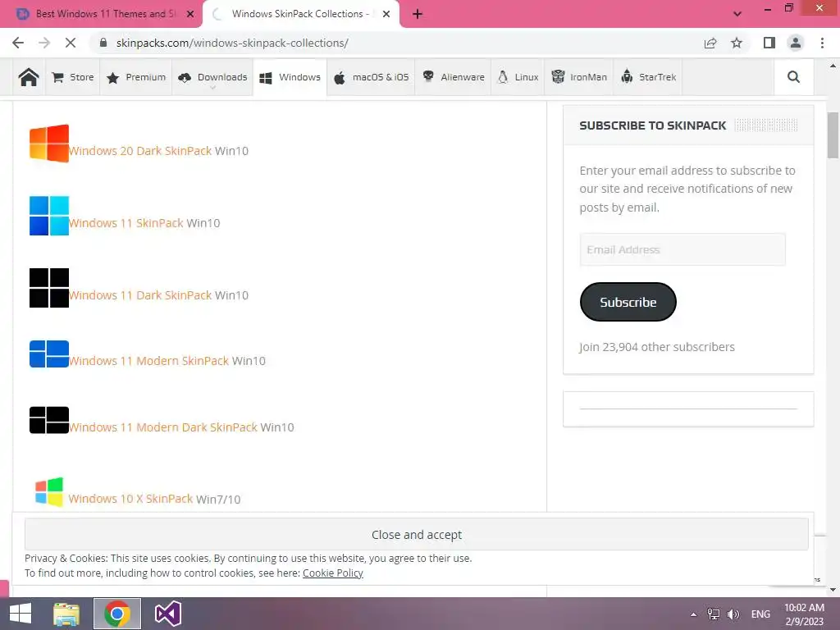Open the Chrome three-dot menu
This screenshot has height=630, width=840.
tap(822, 43)
